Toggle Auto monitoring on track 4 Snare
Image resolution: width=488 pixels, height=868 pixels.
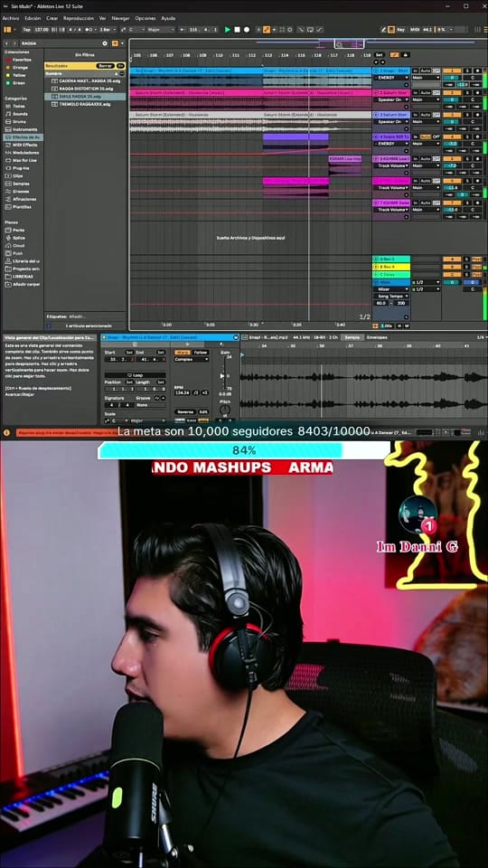[425, 137]
